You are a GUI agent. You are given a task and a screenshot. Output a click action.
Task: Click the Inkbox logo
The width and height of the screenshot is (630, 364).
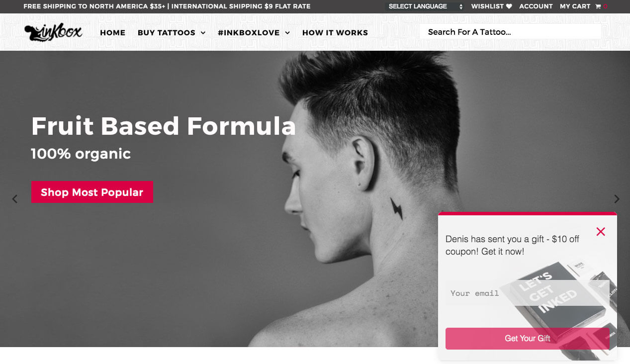[53, 32]
